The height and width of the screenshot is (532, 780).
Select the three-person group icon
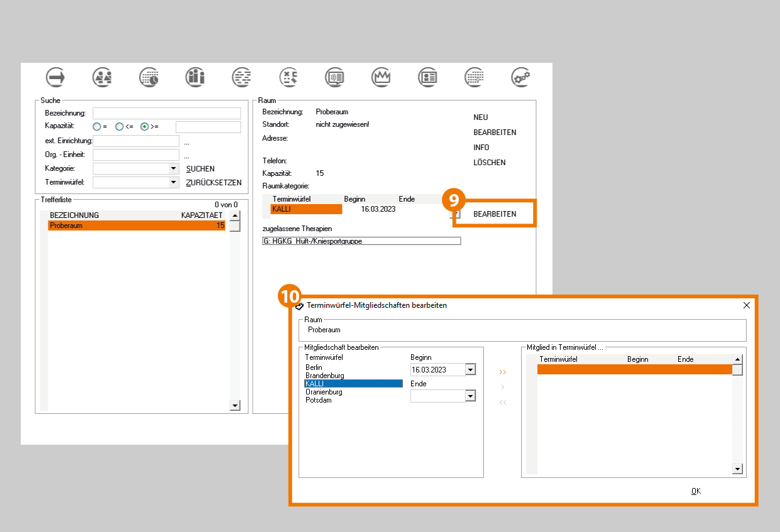click(x=195, y=77)
